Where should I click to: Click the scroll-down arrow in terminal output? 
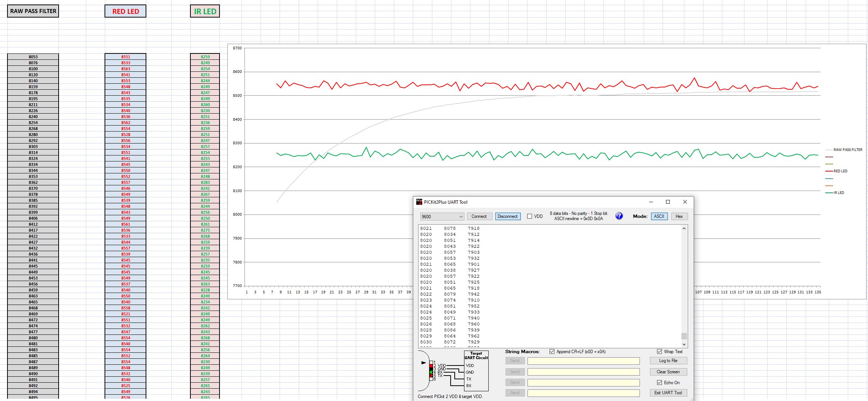tap(684, 344)
